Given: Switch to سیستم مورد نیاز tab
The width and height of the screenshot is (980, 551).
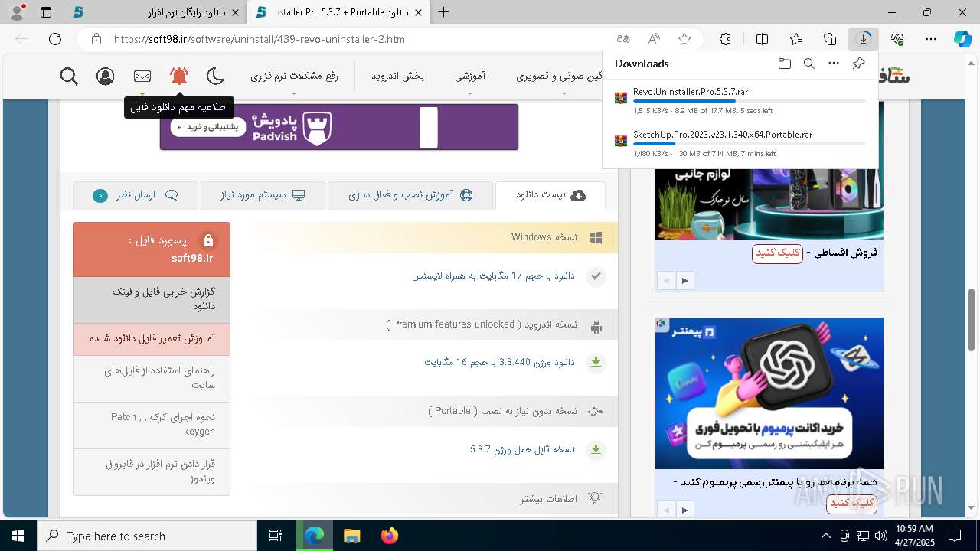Looking at the screenshot, I should point(263,195).
